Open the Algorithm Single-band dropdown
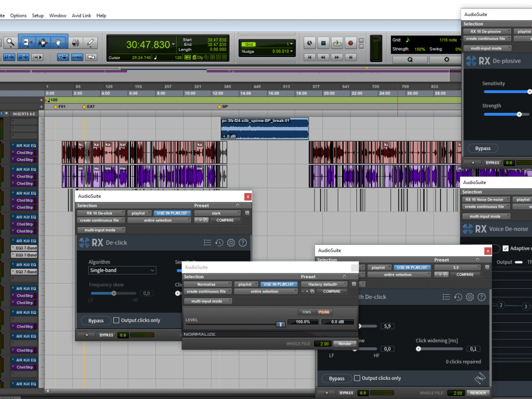This screenshot has height=399, width=532. coord(122,270)
